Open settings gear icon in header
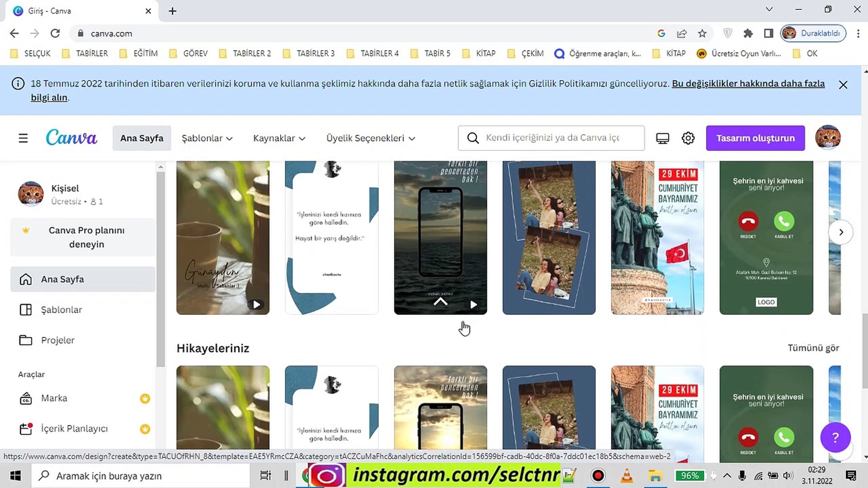The height and width of the screenshot is (488, 868). [x=688, y=138]
